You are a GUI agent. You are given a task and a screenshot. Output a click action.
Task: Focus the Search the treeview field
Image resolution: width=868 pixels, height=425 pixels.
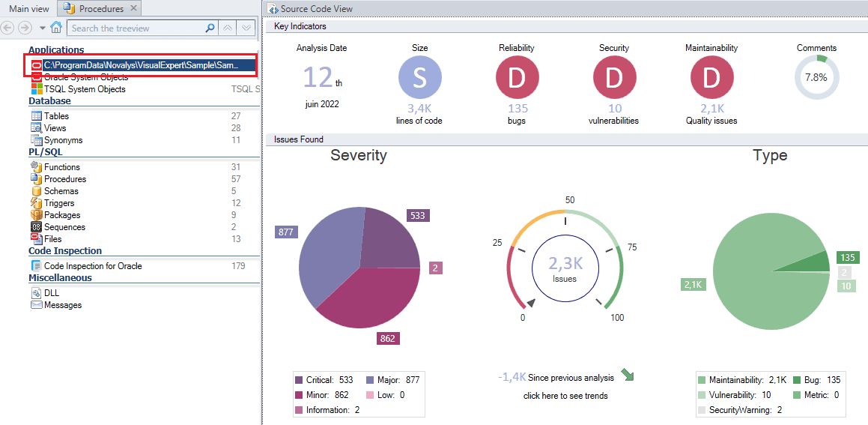(137, 28)
